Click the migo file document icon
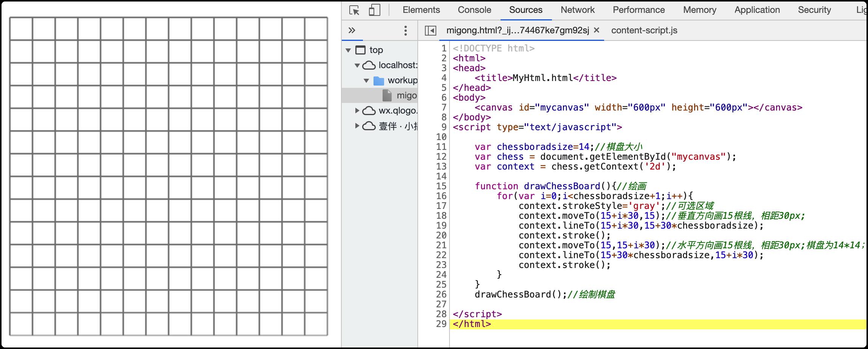The width and height of the screenshot is (868, 349). coord(387,95)
